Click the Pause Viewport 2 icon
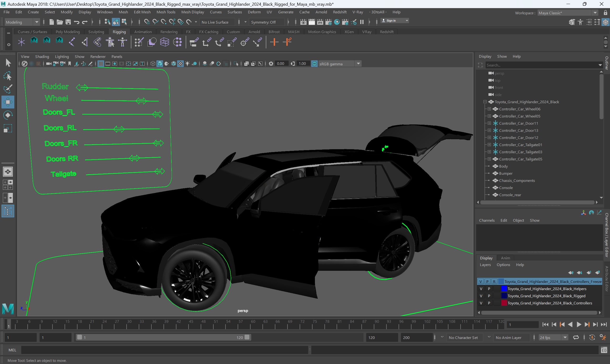The image size is (610, 364). coord(362,22)
